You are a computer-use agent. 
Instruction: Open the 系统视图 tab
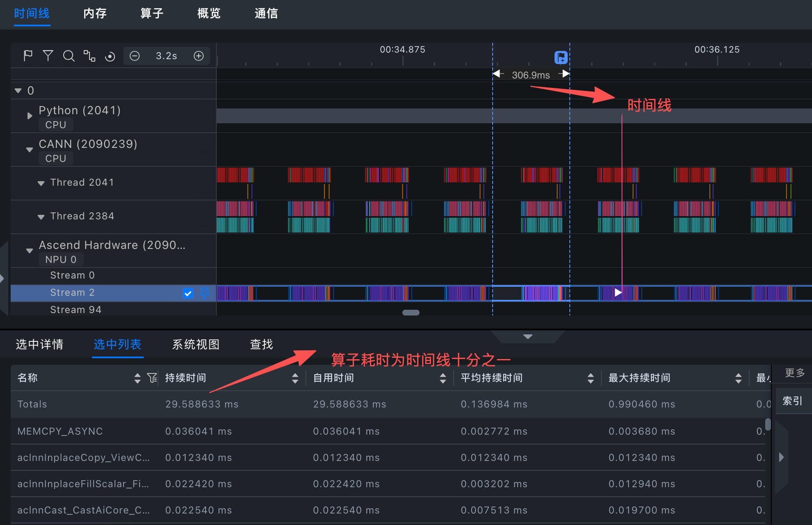(195, 344)
